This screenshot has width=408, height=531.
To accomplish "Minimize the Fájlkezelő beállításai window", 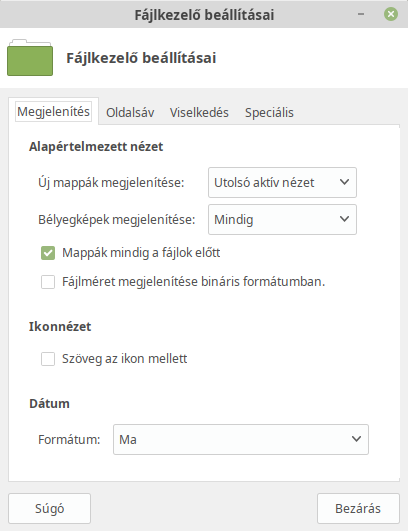I will 361,14.
